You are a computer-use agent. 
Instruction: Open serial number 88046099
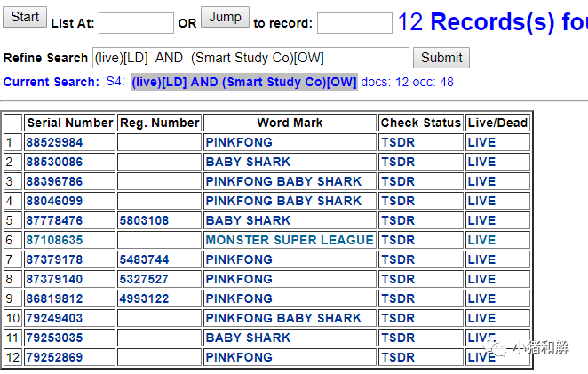[54, 201]
